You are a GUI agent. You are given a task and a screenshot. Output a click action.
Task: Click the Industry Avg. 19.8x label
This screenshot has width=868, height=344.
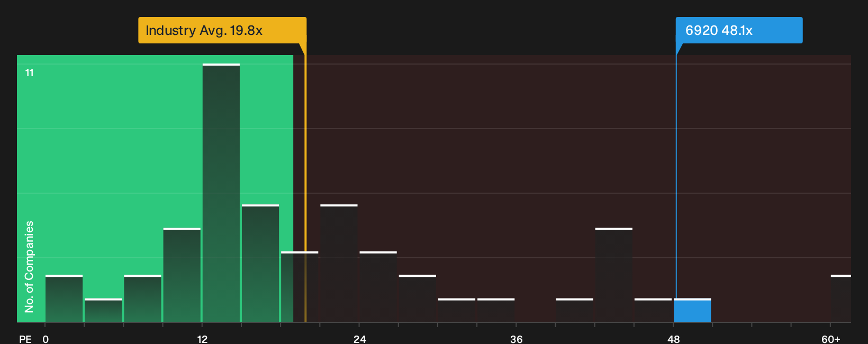pos(222,30)
